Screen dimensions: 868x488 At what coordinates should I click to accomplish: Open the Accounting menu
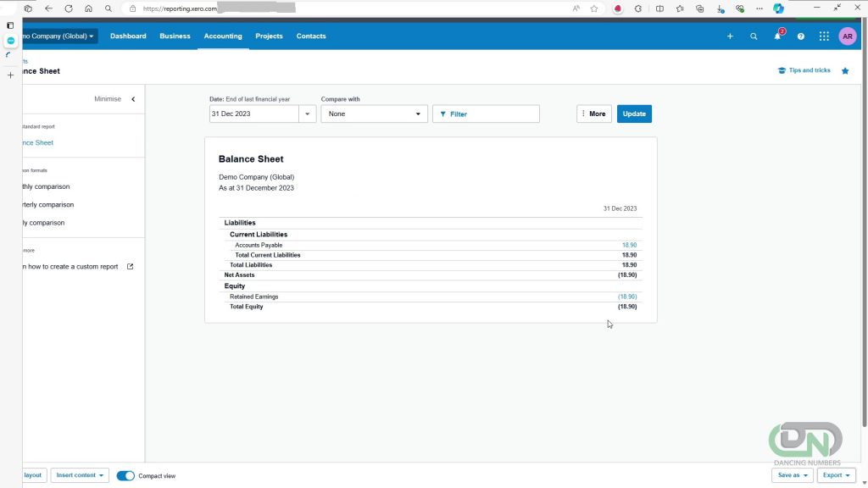click(x=223, y=36)
